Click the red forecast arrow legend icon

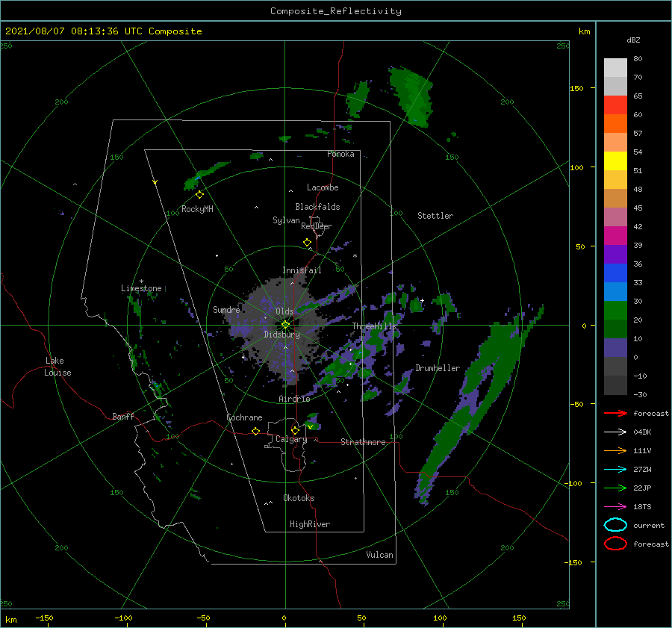[x=615, y=413]
